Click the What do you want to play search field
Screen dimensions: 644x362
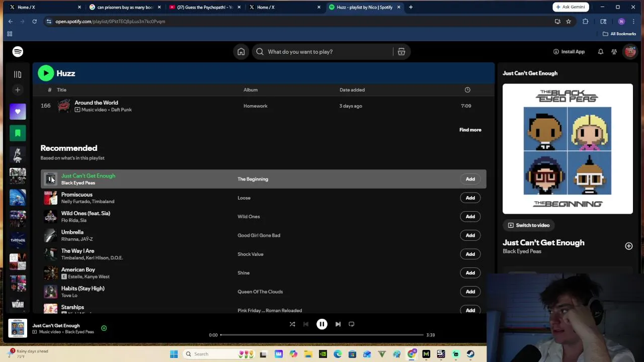coord(324,52)
